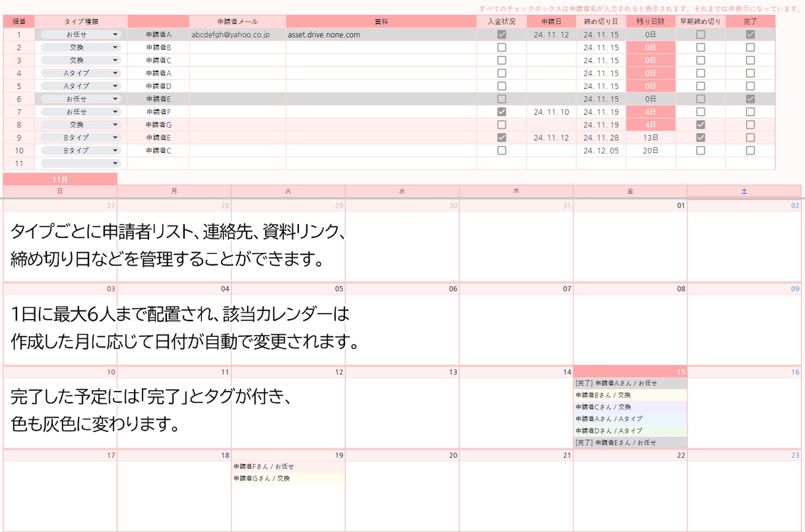The image size is (805, 532).
Task: Select the 24.11.10 application date cell
Action: [552, 111]
